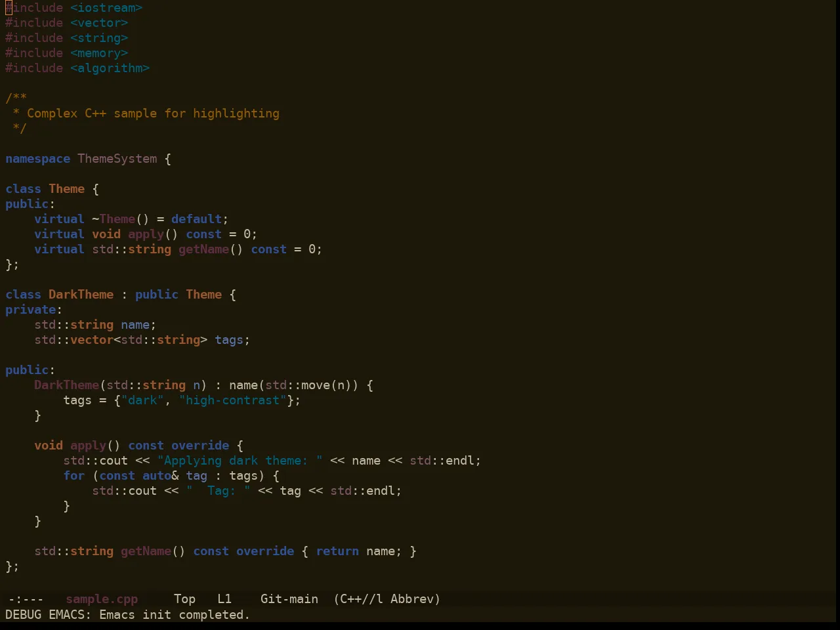Viewport: 840px width, 630px height.
Task: Click 'getName' in the const override line
Action: click(146, 551)
